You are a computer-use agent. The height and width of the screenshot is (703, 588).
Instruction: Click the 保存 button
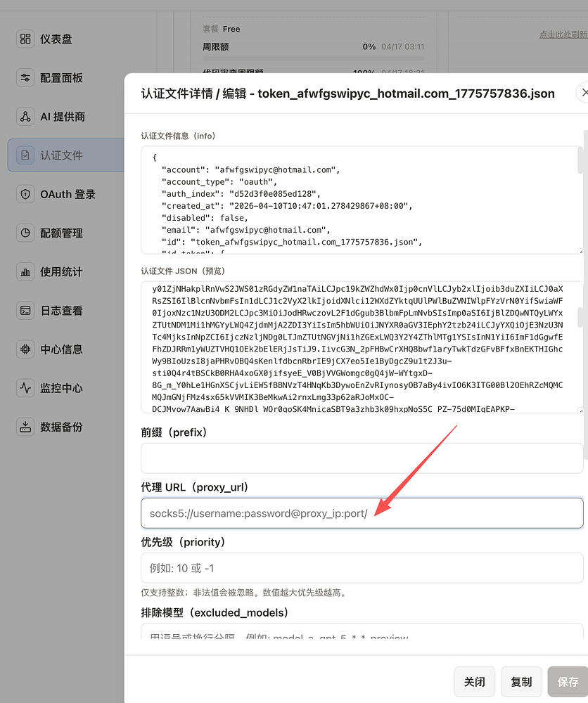coord(568,682)
